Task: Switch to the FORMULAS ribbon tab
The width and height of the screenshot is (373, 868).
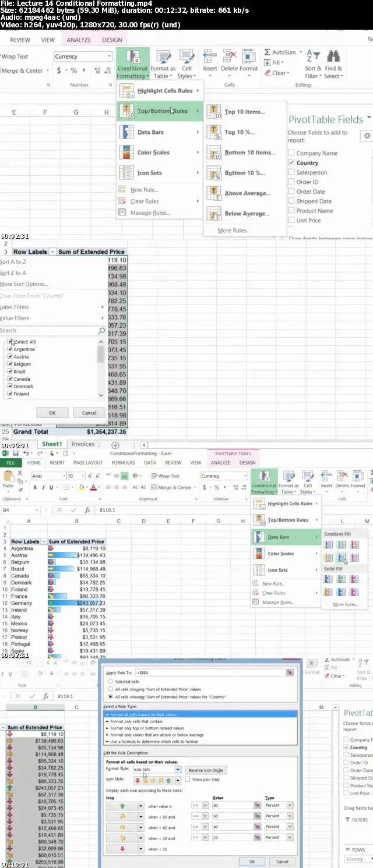Action: 123,463
